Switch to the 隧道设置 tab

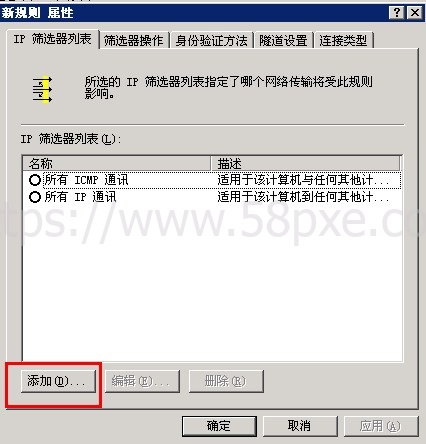pos(283,41)
